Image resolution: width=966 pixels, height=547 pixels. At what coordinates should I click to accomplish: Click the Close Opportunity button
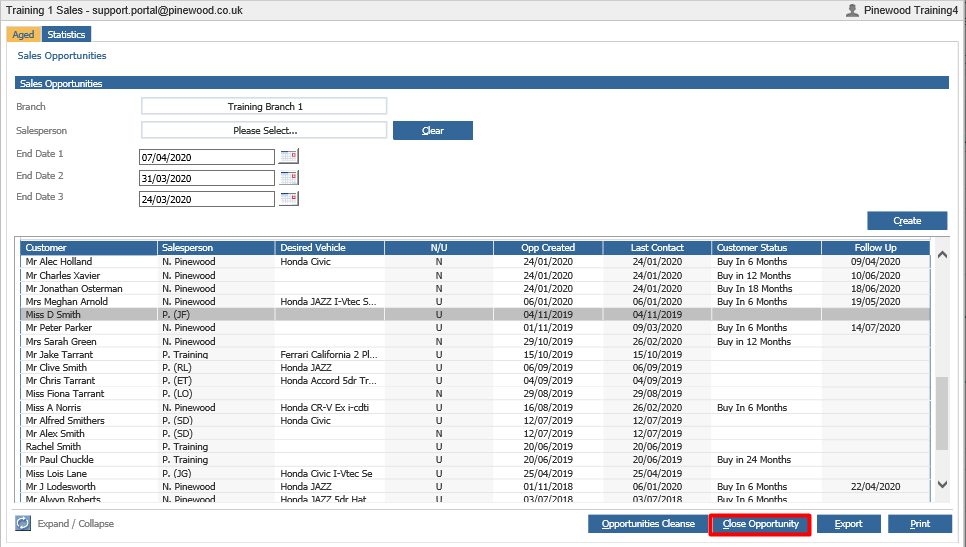760,524
